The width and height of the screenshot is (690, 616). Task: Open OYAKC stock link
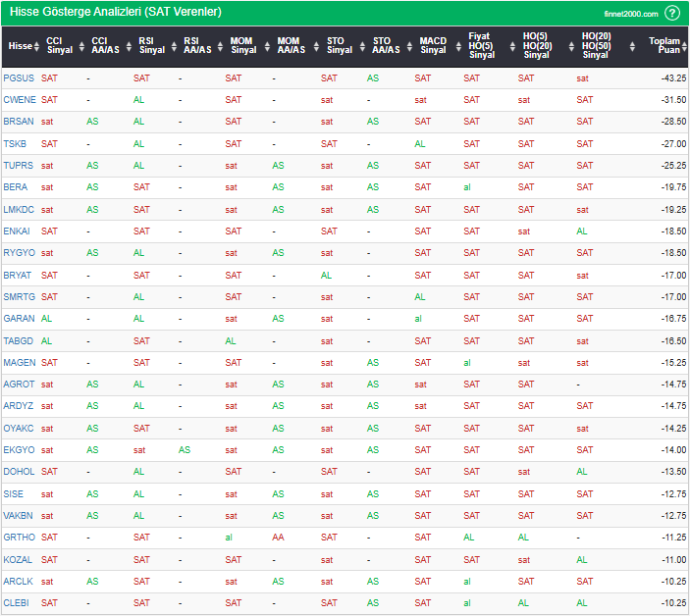tap(18, 429)
